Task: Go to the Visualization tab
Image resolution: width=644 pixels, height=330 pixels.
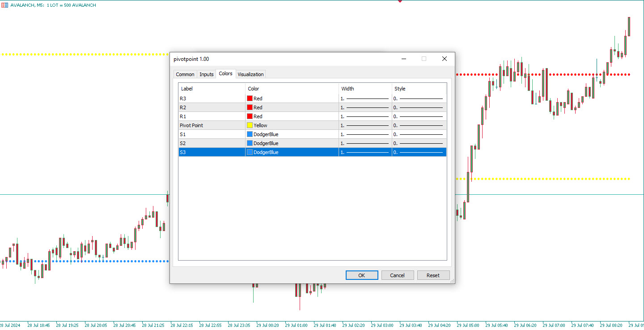Action: 250,74
